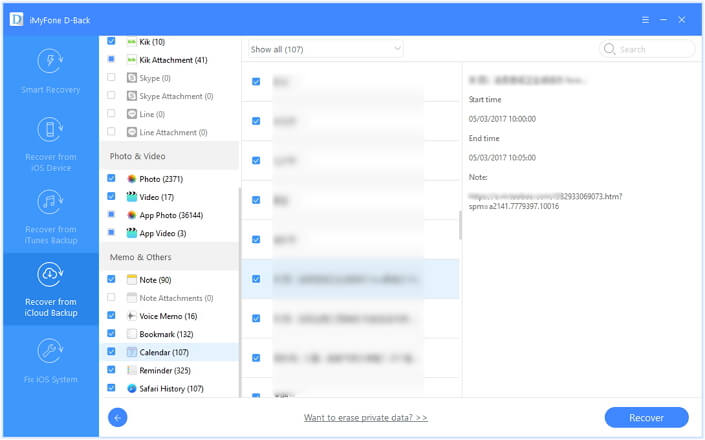Image resolution: width=705 pixels, height=440 pixels.
Task: Uncheck the Video (17) checkbox
Action: [x=111, y=196]
